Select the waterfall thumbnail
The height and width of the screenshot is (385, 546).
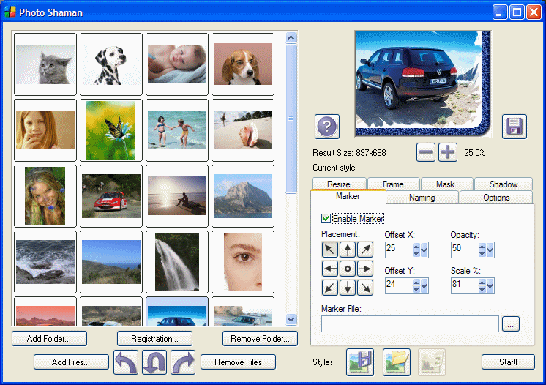[177, 262]
